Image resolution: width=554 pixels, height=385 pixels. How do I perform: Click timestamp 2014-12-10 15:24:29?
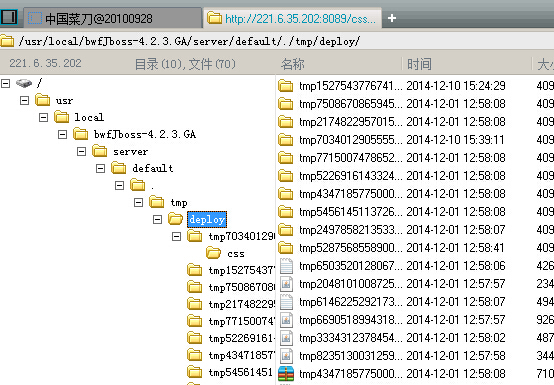tap(456, 86)
